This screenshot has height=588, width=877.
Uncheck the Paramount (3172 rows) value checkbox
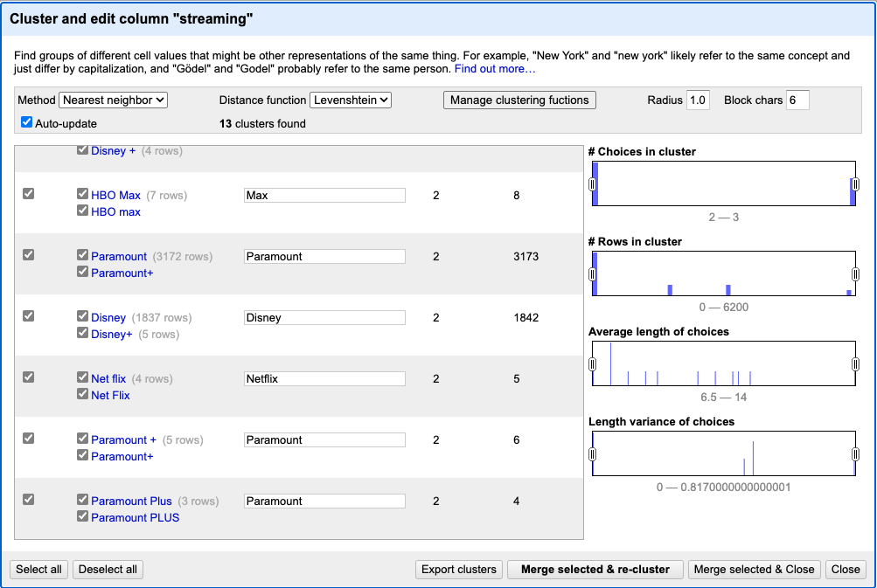[83, 255]
